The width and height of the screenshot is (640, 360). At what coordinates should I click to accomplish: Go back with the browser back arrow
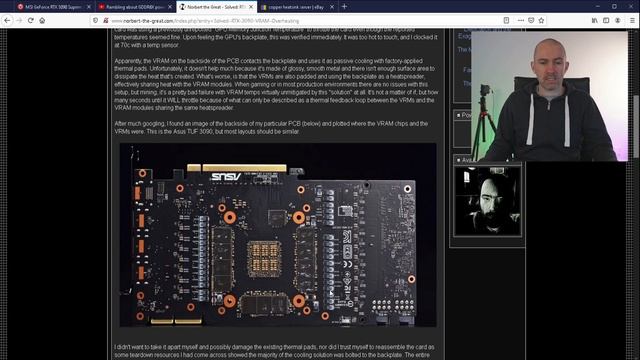click(7, 20)
